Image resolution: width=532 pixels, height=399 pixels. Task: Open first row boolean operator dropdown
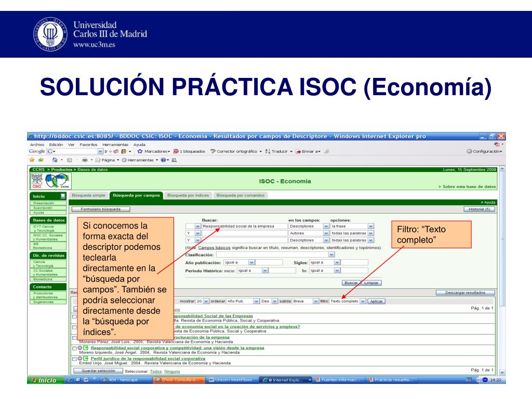(x=197, y=227)
